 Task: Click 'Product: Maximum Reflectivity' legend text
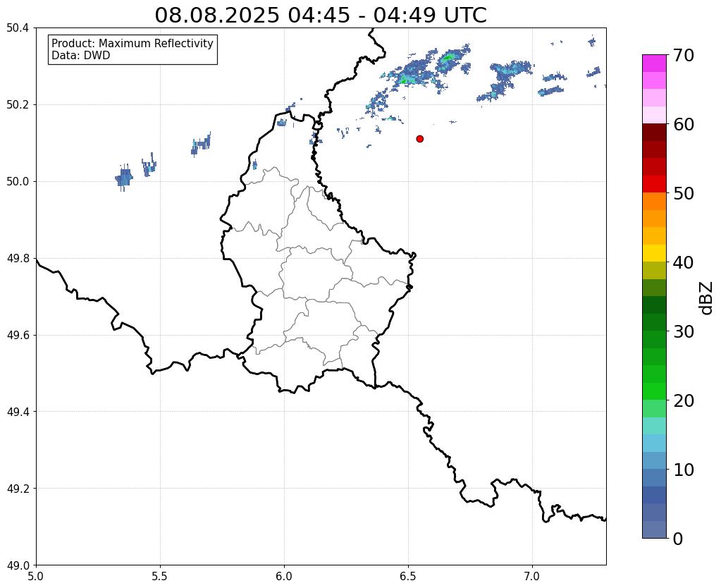133,43
